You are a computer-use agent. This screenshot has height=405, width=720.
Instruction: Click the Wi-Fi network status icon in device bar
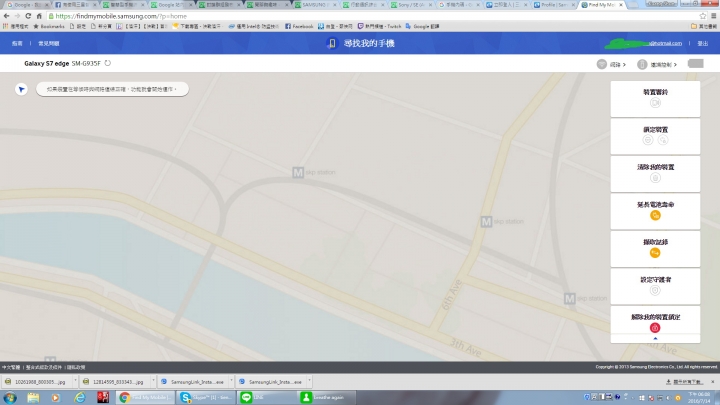click(602, 64)
